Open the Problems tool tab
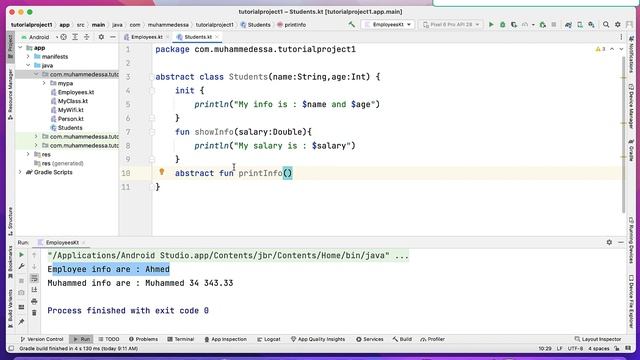The image size is (640, 360). (143, 339)
